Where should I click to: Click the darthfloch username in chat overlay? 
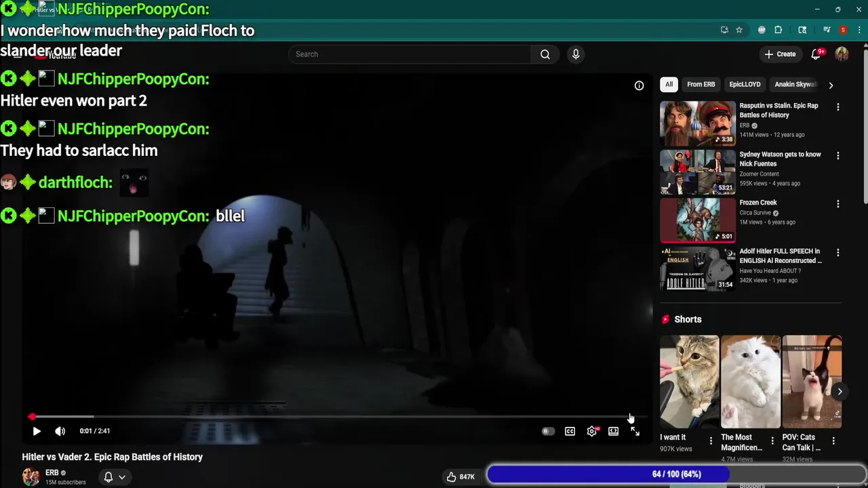(x=75, y=182)
